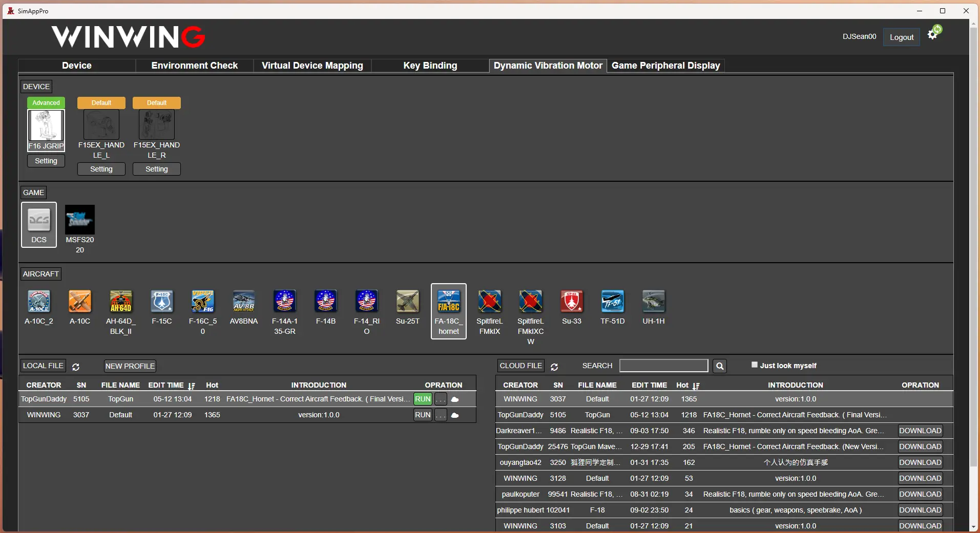Run the WINWING Default local profile
This screenshot has height=533, width=980.
(x=423, y=415)
